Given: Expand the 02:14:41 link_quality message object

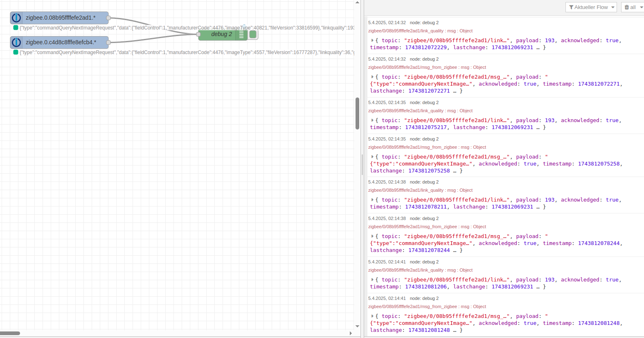Looking at the screenshot, I should [x=372, y=280].
